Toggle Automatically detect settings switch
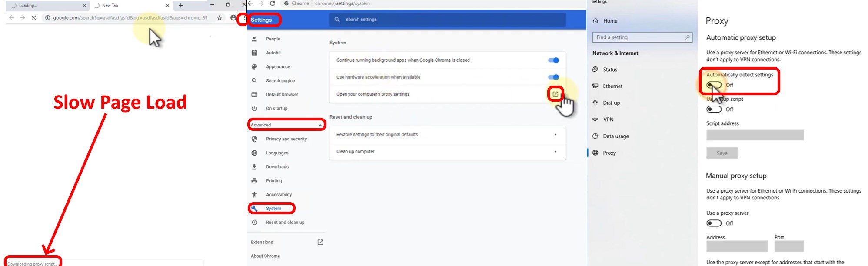Image resolution: width=868 pixels, height=266 pixels. (714, 85)
